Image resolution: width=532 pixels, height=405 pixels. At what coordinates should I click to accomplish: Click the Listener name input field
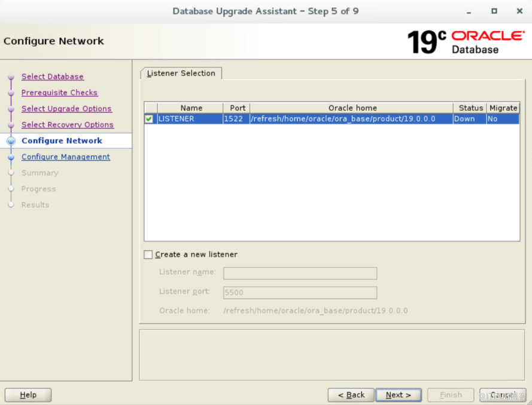(x=300, y=273)
